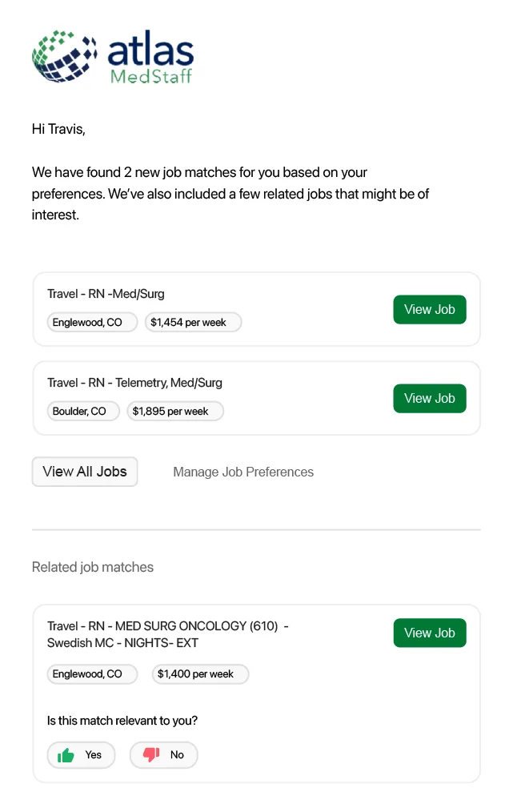Click the $1,454 per week pay tag
The image size is (513, 812).
click(193, 322)
